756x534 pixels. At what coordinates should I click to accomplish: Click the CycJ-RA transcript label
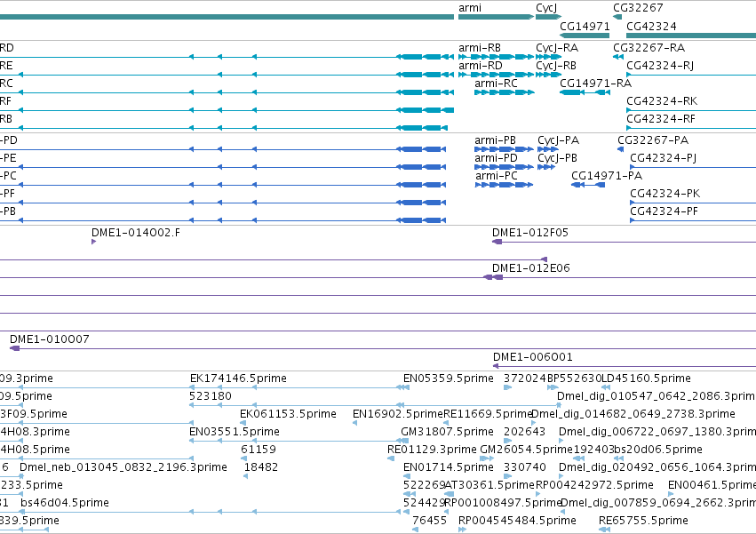point(557,48)
